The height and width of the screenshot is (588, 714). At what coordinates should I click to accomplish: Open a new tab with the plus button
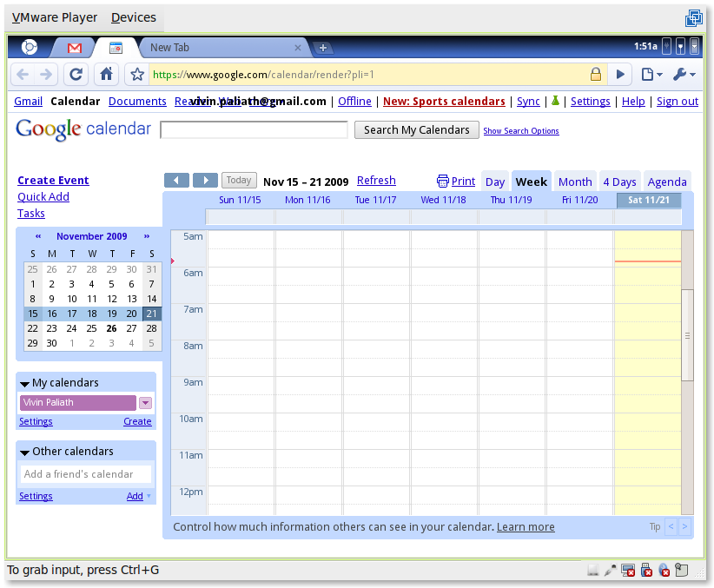point(322,48)
